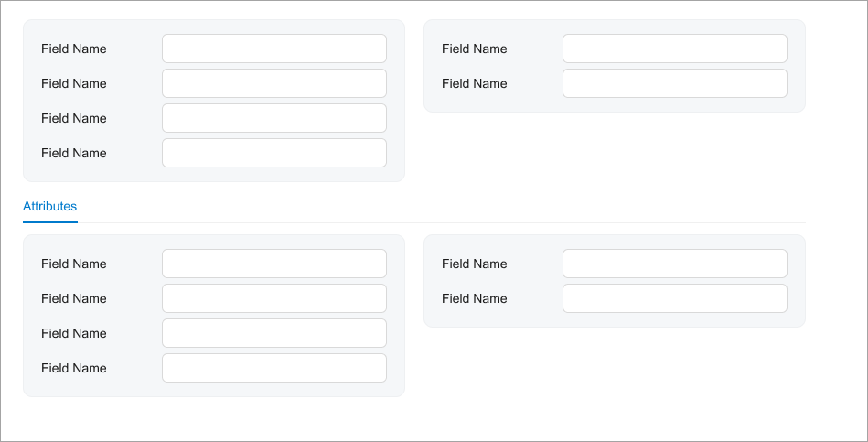Focus second input field in top-right panel
This screenshot has width=868, height=442.
click(x=675, y=83)
